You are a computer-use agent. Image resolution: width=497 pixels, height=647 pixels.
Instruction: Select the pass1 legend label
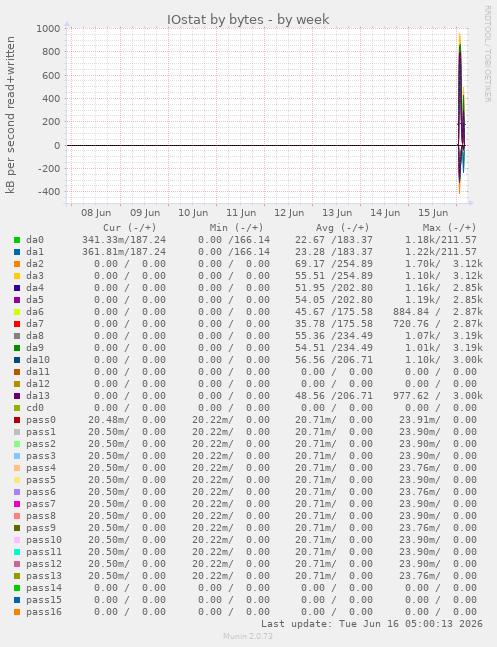pos(40,432)
